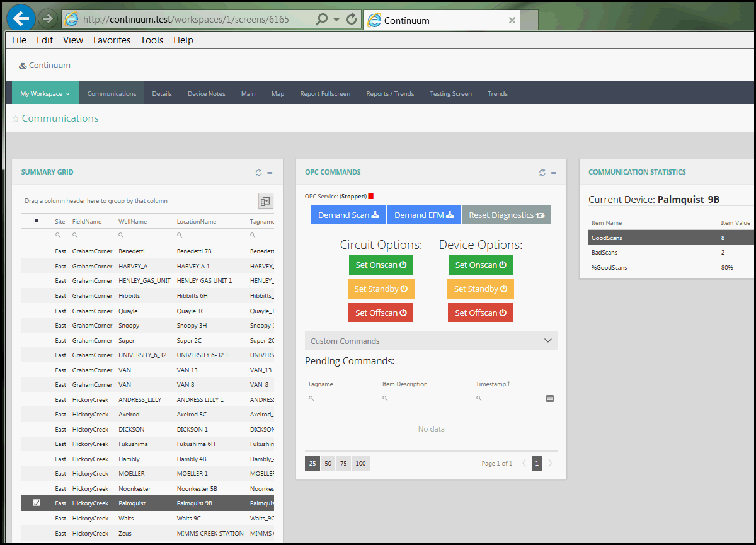Screen dimensions: 756x545
Task: Click the star icon beside Communications title
Action: click(16, 119)
